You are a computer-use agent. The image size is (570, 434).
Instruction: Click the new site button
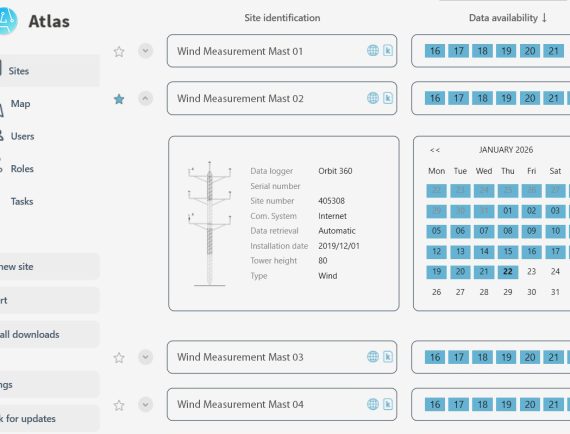coord(49,266)
